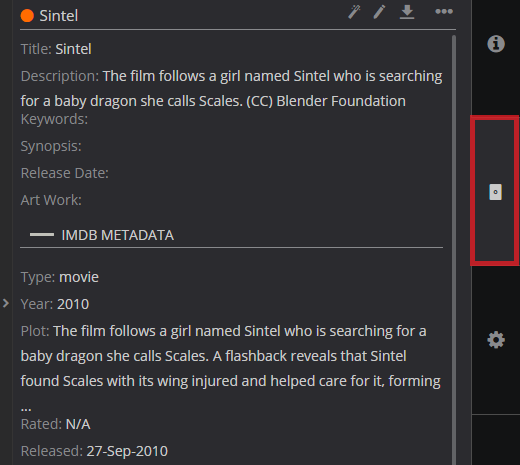Screen dimensions: 520x465
Task: Select the Title field value Sintel
Action: (x=73, y=49)
